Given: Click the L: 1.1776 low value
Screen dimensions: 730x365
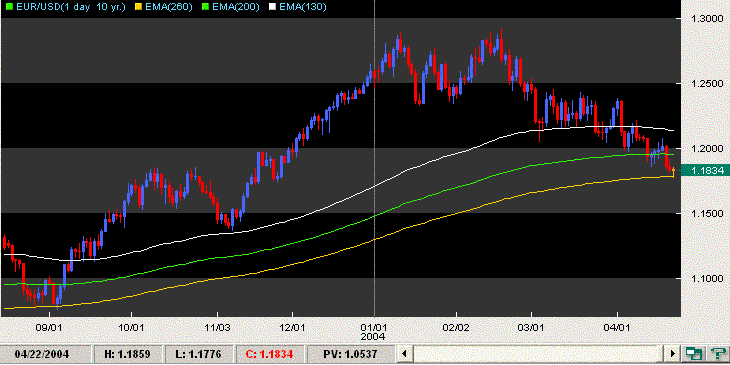Looking at the screenshot, I should pos(198,354).
